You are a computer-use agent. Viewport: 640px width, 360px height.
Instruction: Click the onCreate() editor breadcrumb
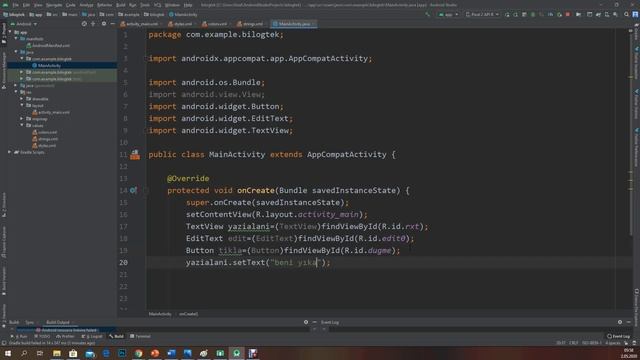pyautogui.click(x=188, y=314)
